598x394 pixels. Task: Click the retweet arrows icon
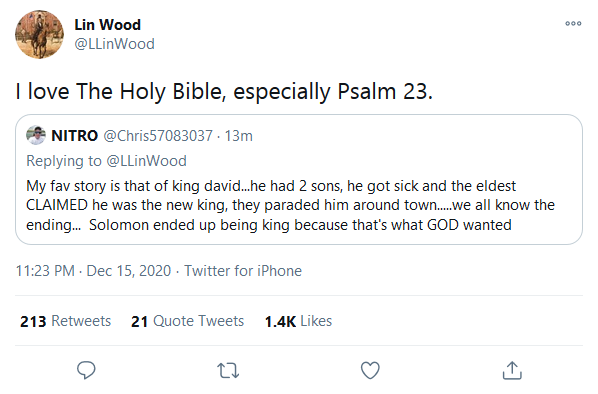(228, 370)
